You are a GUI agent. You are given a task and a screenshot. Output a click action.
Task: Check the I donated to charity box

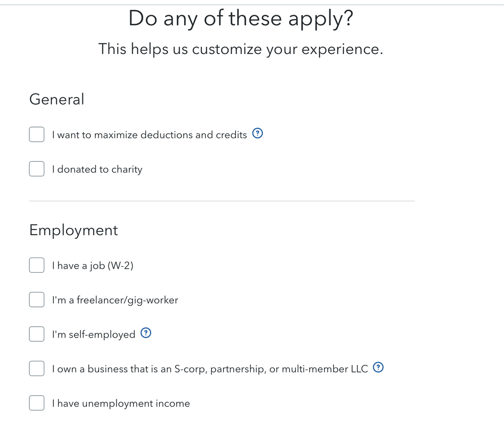37,169
